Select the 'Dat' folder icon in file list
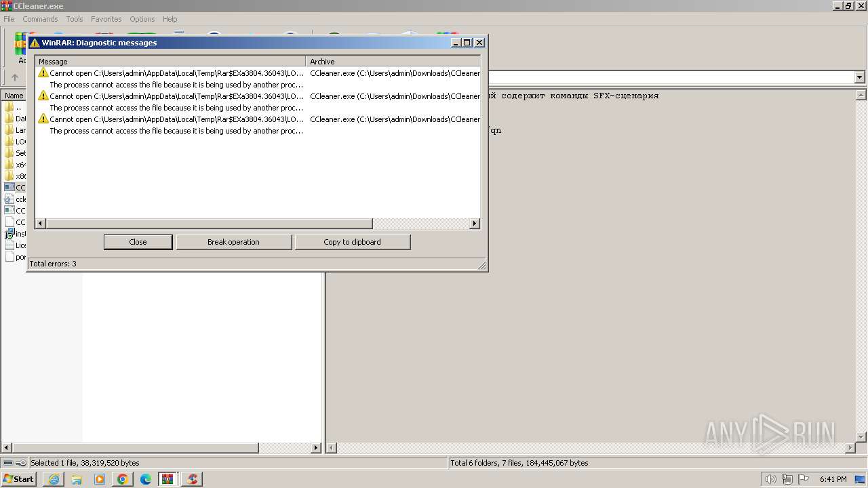The height and width of the screenshot is (488, 868). (x=9, y=119)
